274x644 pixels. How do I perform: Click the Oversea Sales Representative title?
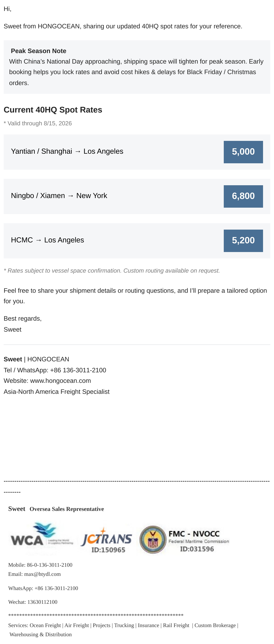pyautogui.click(x=67, y=509)
